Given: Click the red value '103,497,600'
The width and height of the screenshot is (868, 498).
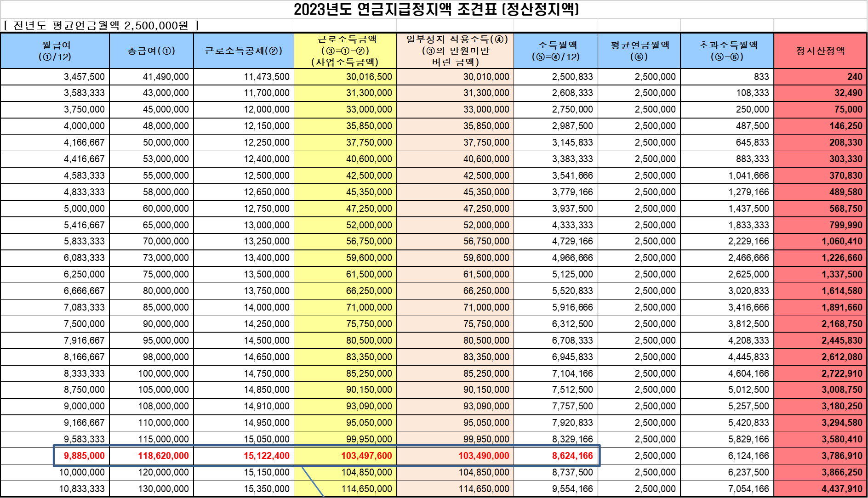Looking at the screenshot, I should click(366, 456).
